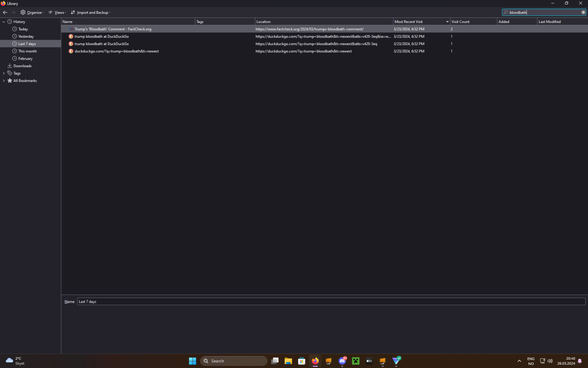The height and width of the screenshot is (368, 588).
Task: Clear the bloodbath search with X icon
Action: [x=583, y=12]
